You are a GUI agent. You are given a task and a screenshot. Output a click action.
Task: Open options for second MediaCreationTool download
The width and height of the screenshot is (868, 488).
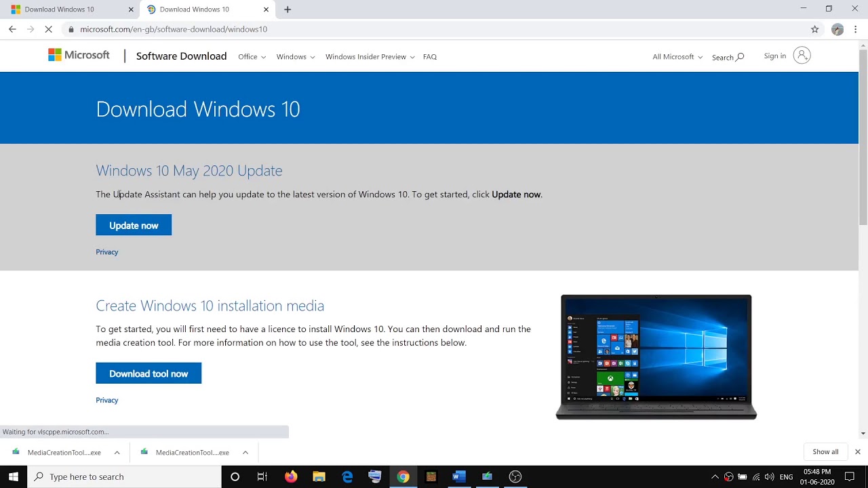(x=245, y=452)
